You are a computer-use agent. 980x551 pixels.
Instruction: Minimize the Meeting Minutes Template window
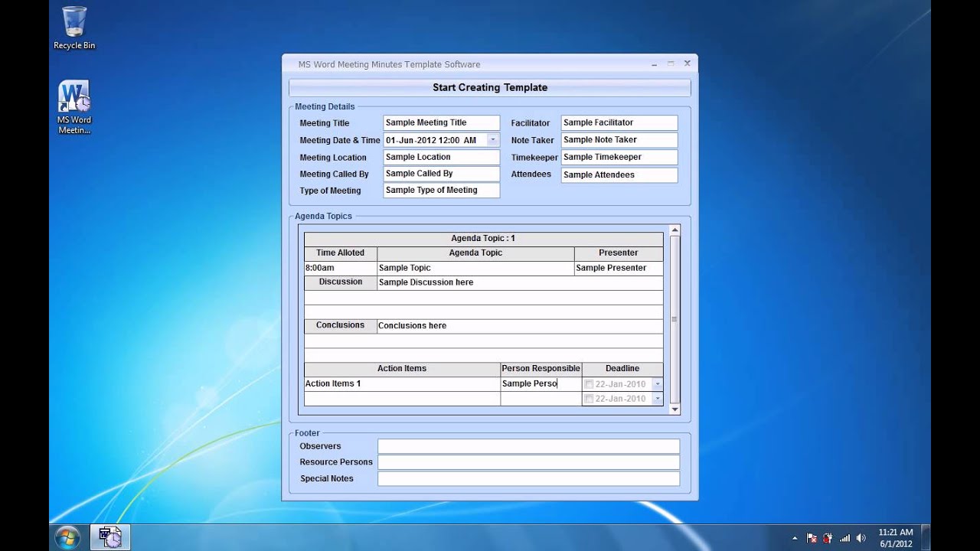tap(655, 64)
